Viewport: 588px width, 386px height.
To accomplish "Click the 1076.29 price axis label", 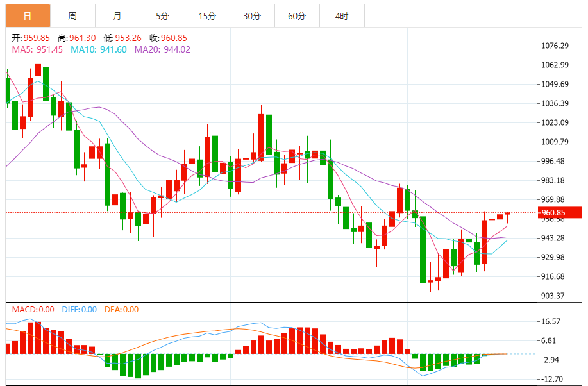I will [555, 46].
